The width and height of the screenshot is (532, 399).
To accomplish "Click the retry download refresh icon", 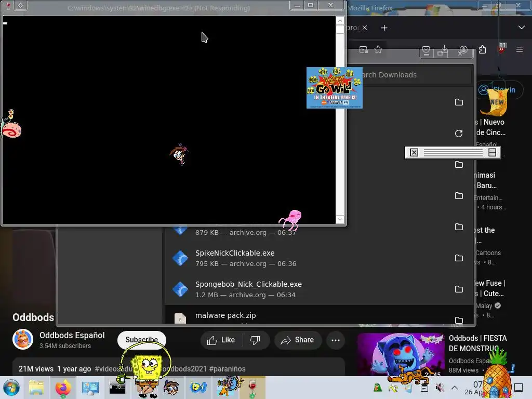I will 459,134.
